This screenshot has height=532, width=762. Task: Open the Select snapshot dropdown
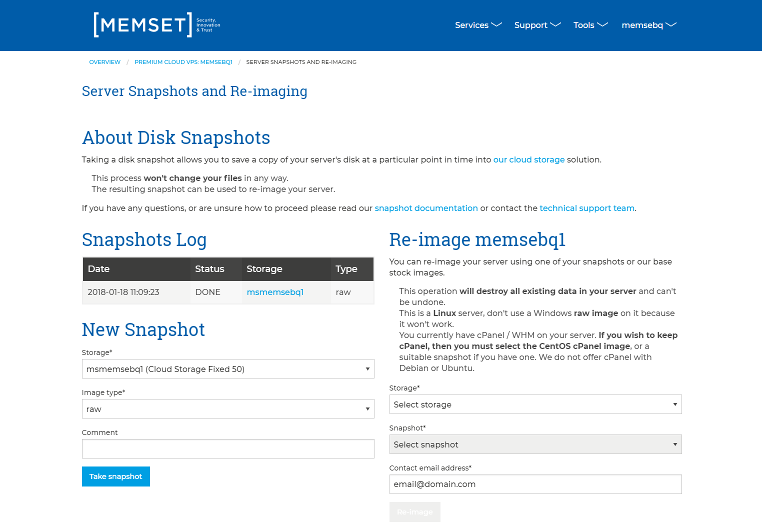point(535,444)
